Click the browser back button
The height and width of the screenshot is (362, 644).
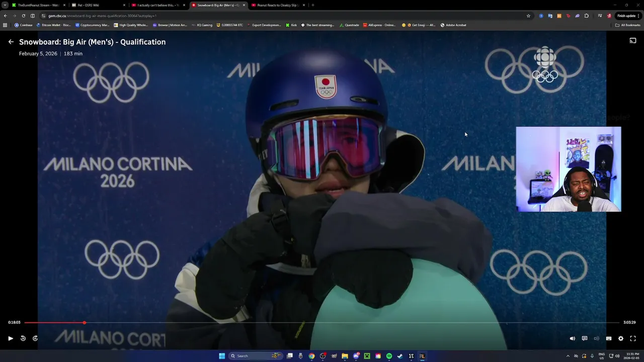point(6,16)
